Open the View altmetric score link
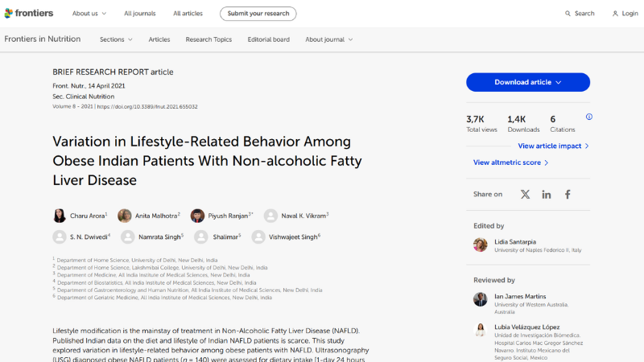This screenshot has width=644, height=362. (510, 162)
